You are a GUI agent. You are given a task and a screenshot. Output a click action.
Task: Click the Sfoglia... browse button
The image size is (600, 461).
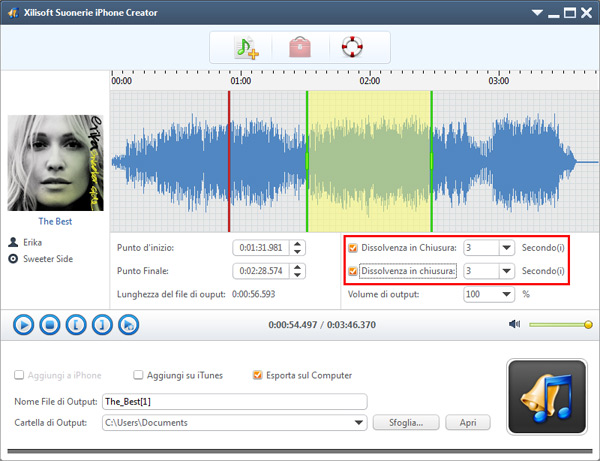click(406, 422)
